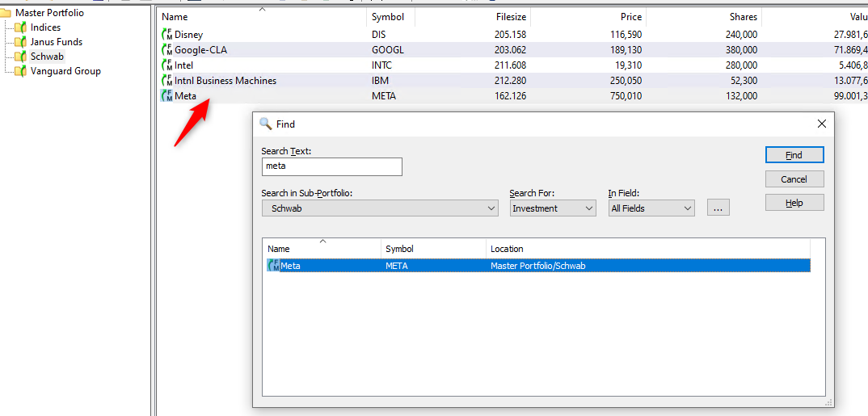This screenshot has height=416, width=868.
Task: Click the Schwab folder icon in tree
Action: [20, 57]
